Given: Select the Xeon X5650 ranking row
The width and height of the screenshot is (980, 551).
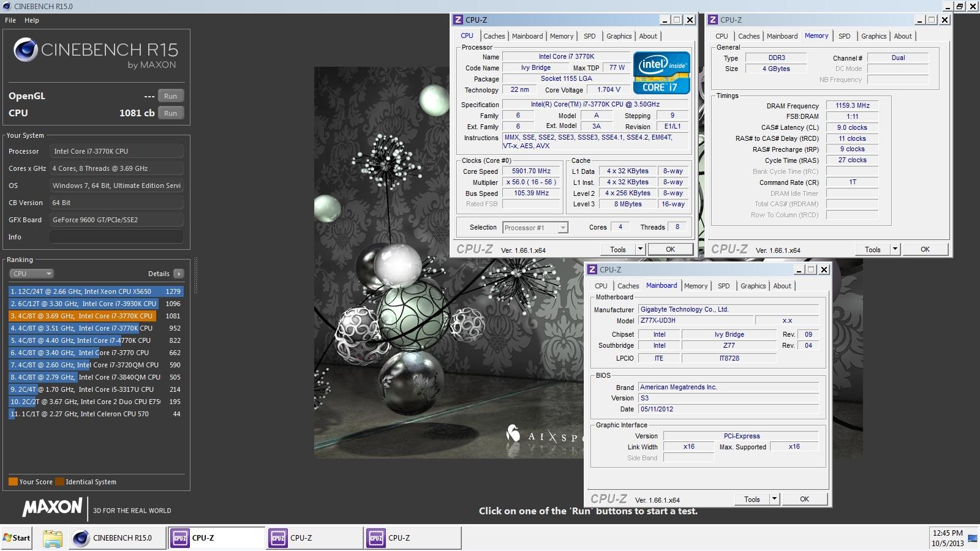Looking at the screenshot, I should (x=96, y=291).
